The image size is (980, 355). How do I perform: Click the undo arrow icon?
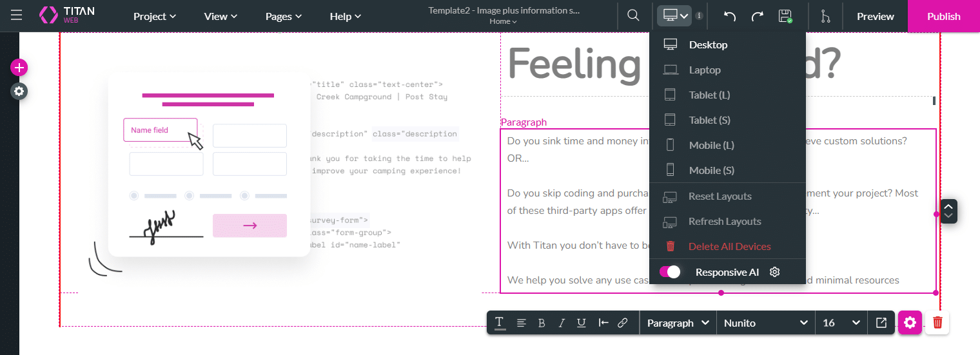(729, 16)
